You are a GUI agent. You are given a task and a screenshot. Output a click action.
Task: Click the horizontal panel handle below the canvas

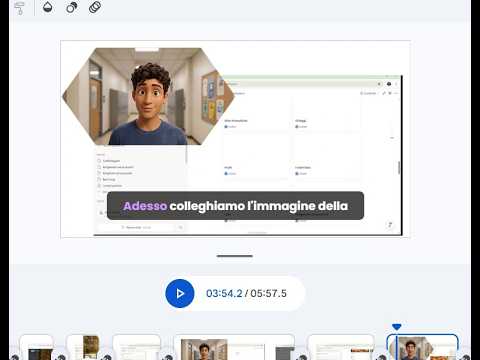[x=235, y=256]
